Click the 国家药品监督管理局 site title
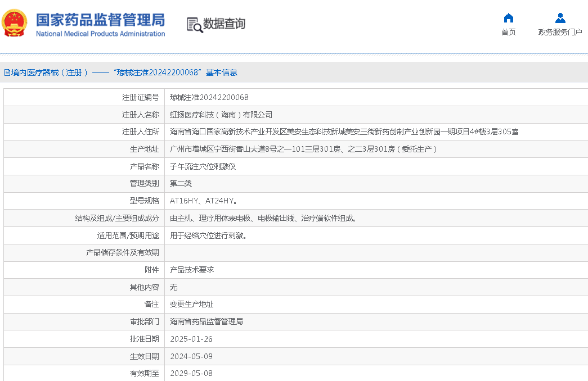Image resolution: width=588 pixels, height=381 pixels. click(x=100, y=20)
